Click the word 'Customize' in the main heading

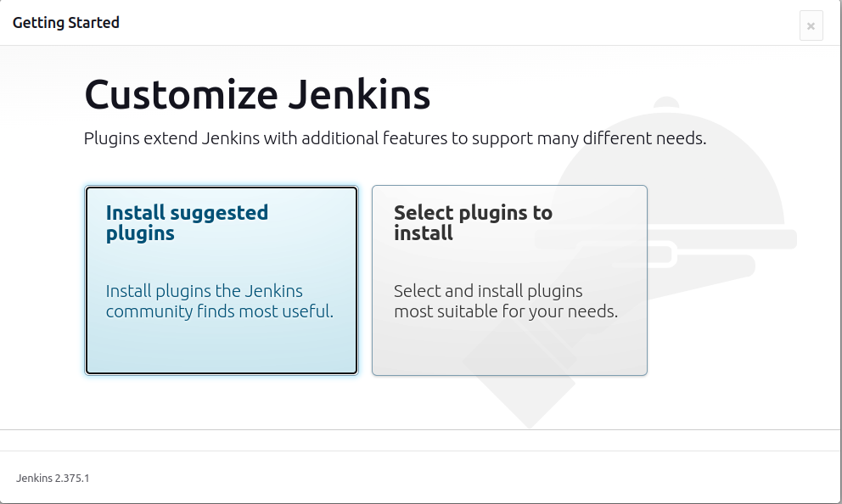tap(182, 94)
